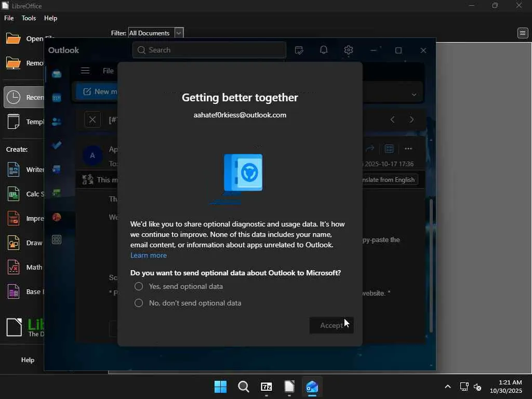This screenshot has width=532, height=399.
Task: Click translate from English button
Action: pyautogui.click(x=390, y=179)
